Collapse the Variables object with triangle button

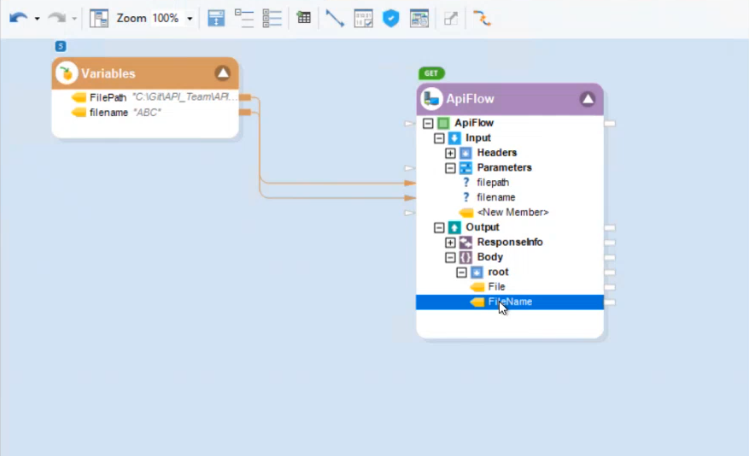pyautogui.click(x=223, y=73)
